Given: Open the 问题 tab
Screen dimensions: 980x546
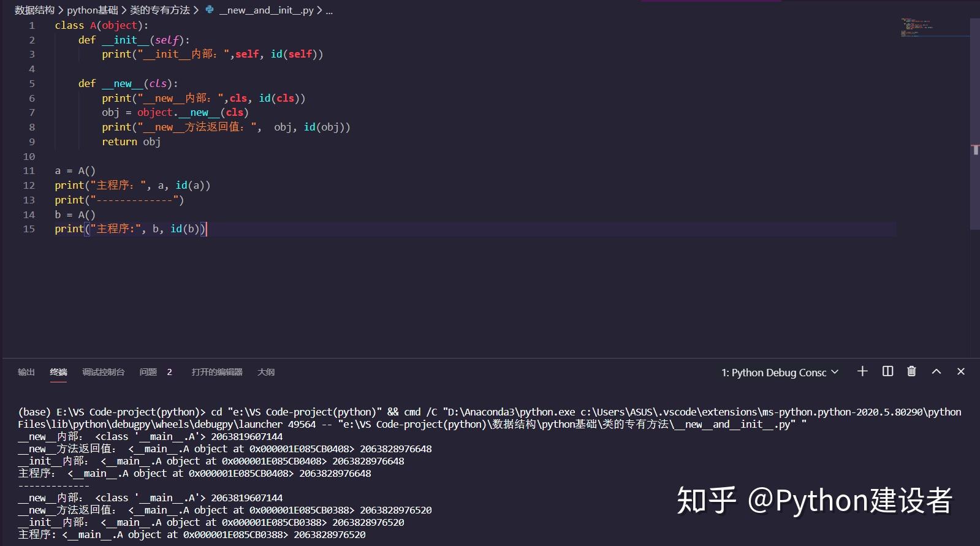Looking at the screenshot, I should [148, 372].
